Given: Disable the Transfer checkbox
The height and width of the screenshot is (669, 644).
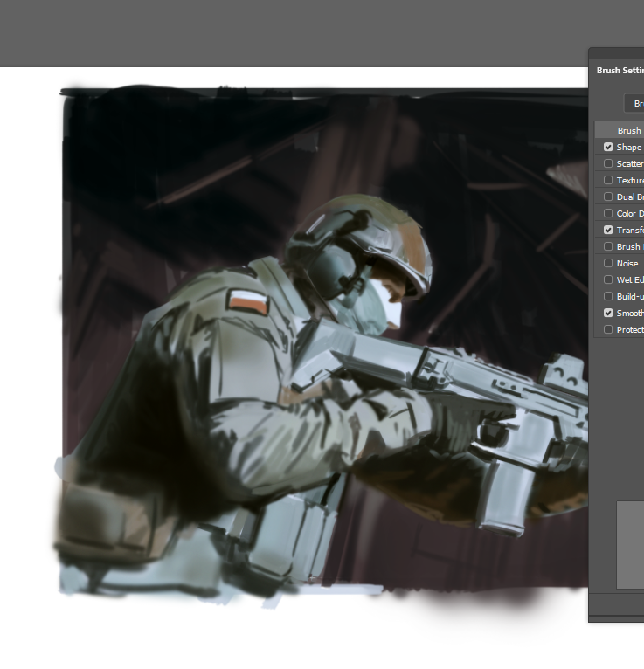Looking at the screenshot, I should tap(608, 230).
